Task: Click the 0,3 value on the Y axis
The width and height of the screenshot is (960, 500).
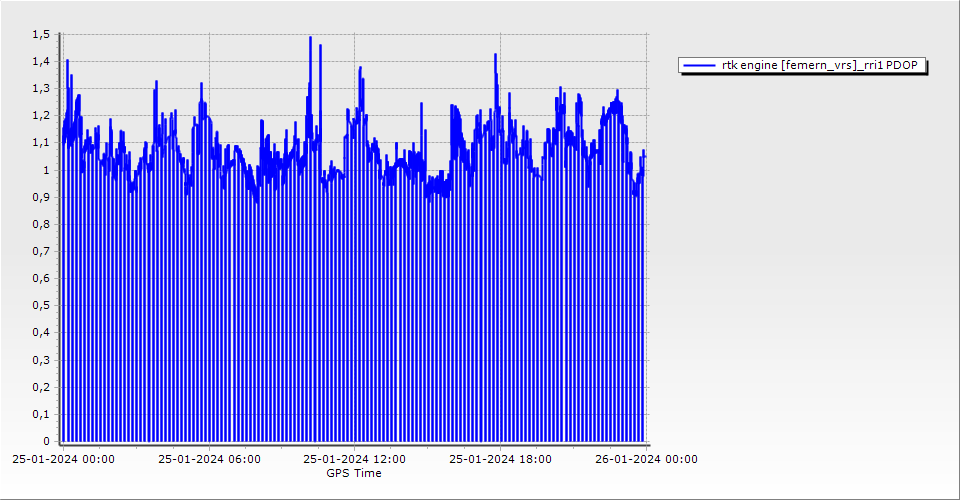Action: [x=40, y=360]
